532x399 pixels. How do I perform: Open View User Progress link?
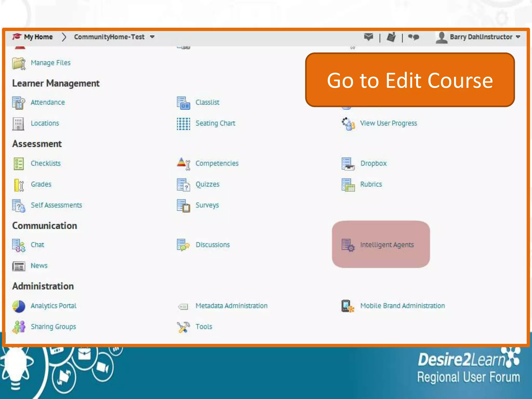(388, 123)
